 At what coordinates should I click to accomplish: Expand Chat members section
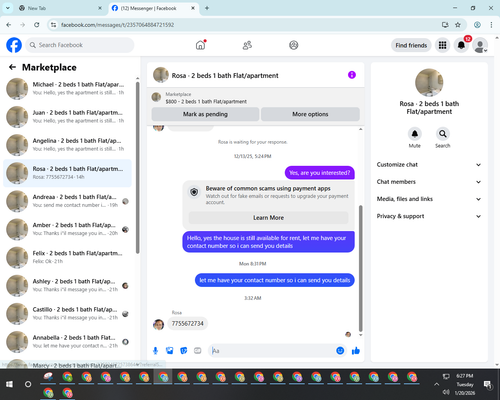(x=429, y=182)
